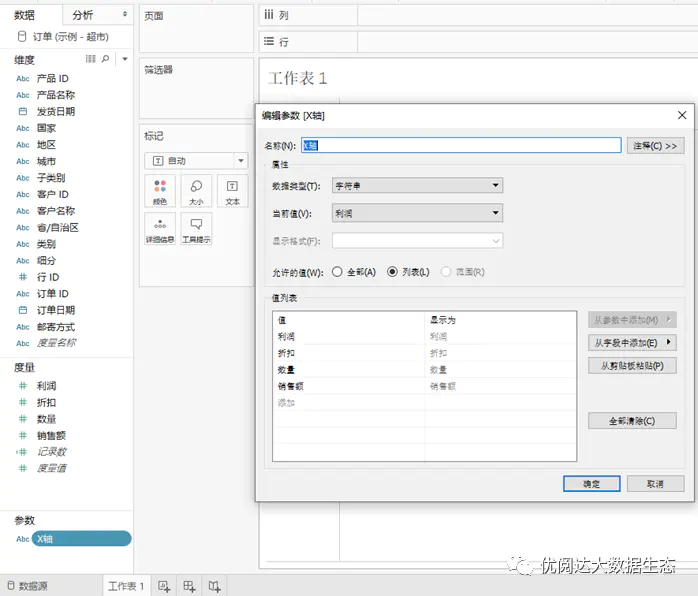Image resolution: width=698 pixels, height=596 pixels.
Task: Click the 工作表 1 title
Action: [x=298, y=78]
